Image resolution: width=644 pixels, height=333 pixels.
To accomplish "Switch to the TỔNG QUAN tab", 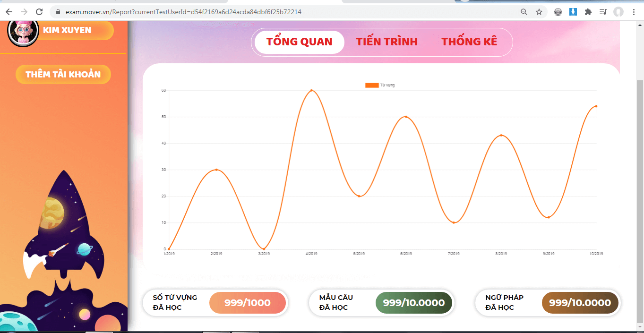I will click(299, 42).
